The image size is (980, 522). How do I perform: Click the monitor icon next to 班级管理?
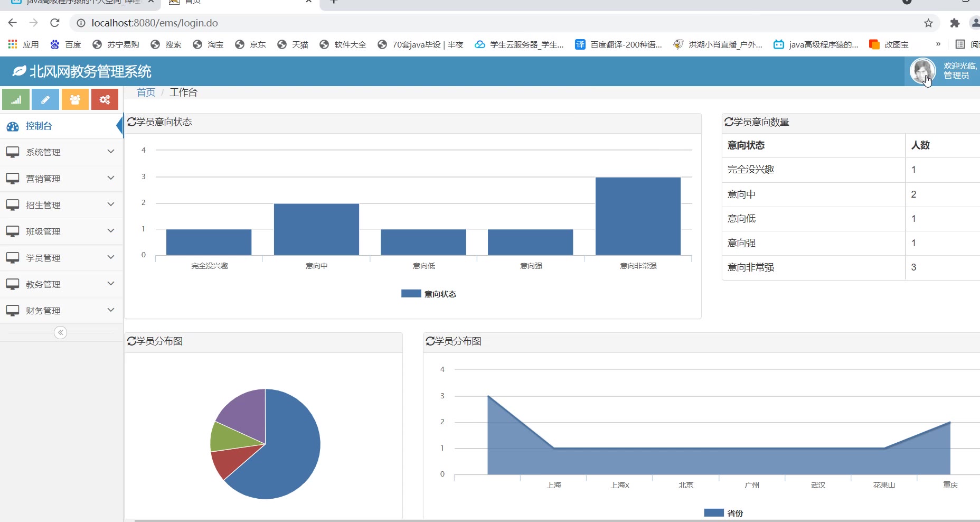tap(13, 231)
